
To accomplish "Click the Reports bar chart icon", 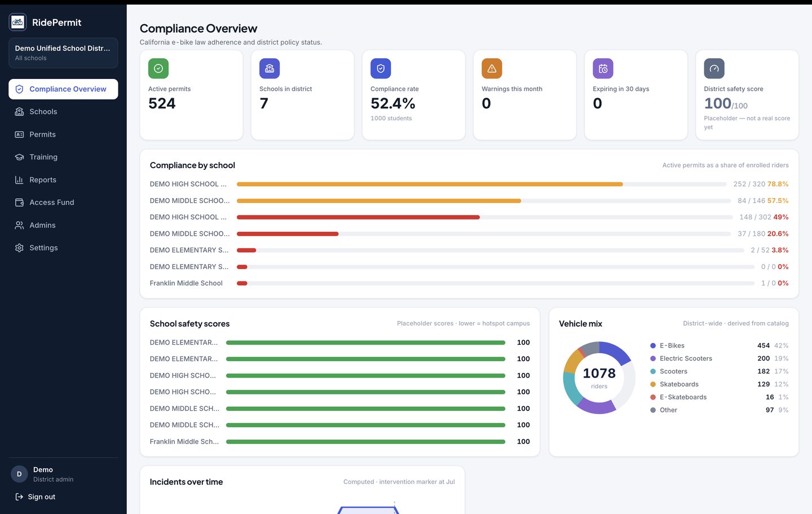I will coord(19,180).
